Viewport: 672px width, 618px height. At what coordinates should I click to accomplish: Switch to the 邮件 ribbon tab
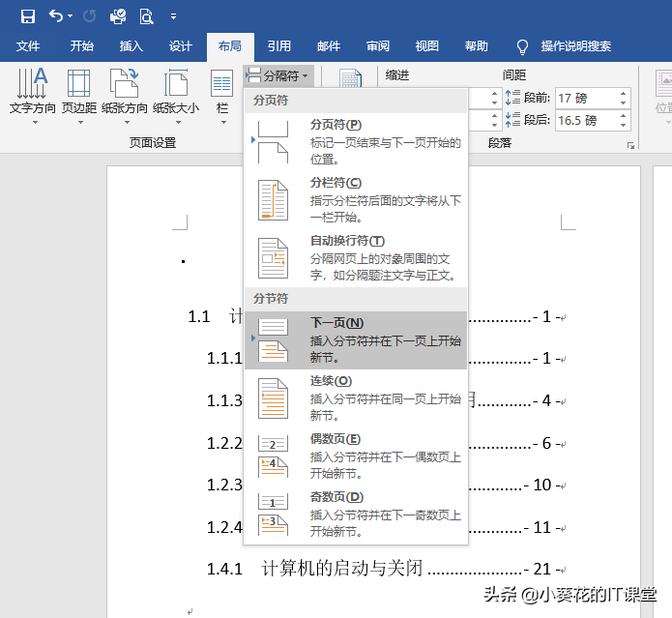(329, 45)
